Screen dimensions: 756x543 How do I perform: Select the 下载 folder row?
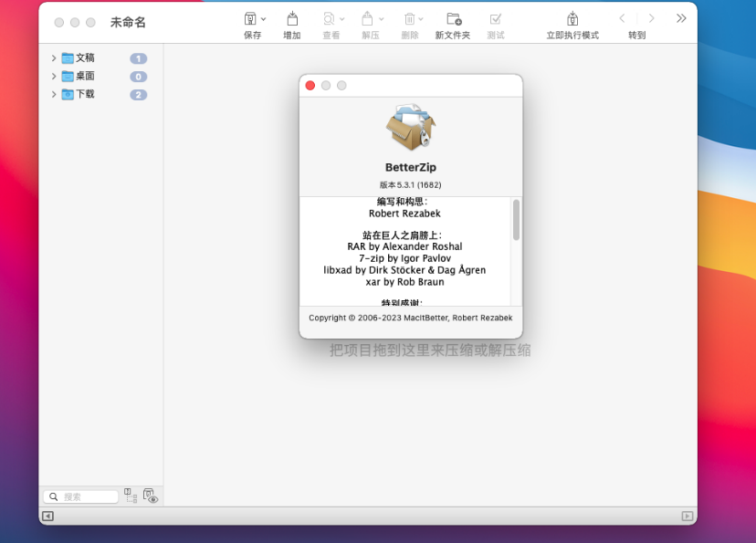coord(100,94)
